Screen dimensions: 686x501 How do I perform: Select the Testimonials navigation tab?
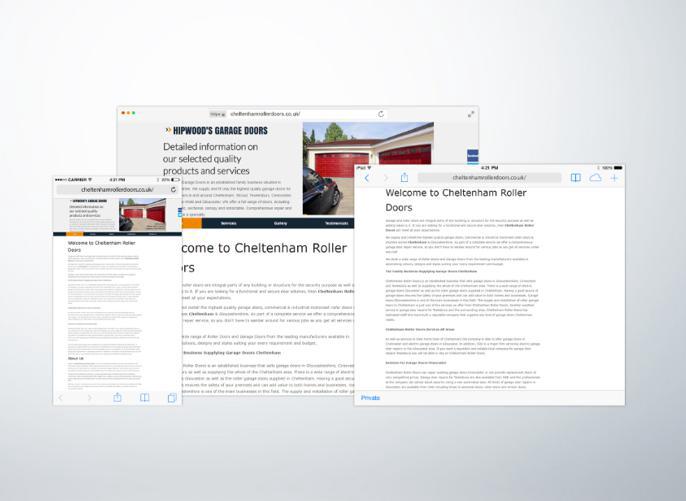[x=337, y=223]
